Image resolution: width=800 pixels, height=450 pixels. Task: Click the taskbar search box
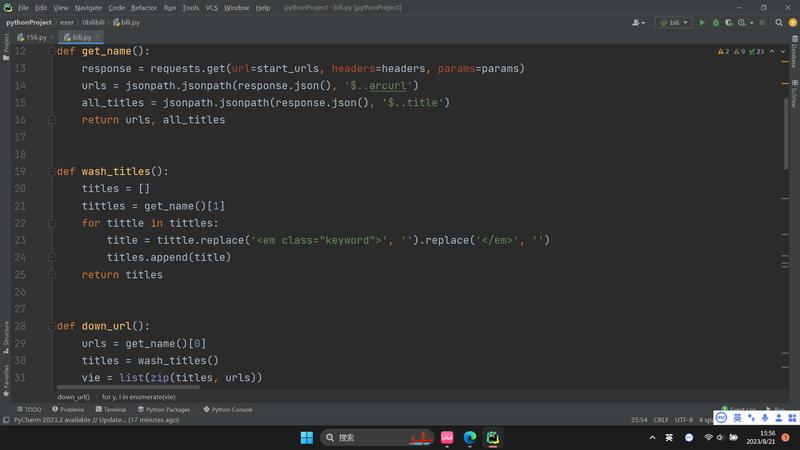point(377,438)
